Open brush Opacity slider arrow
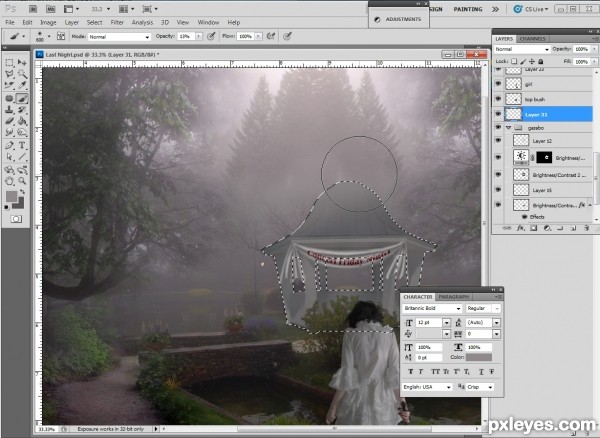The image size is (600, 438). (x=199, y=36)
